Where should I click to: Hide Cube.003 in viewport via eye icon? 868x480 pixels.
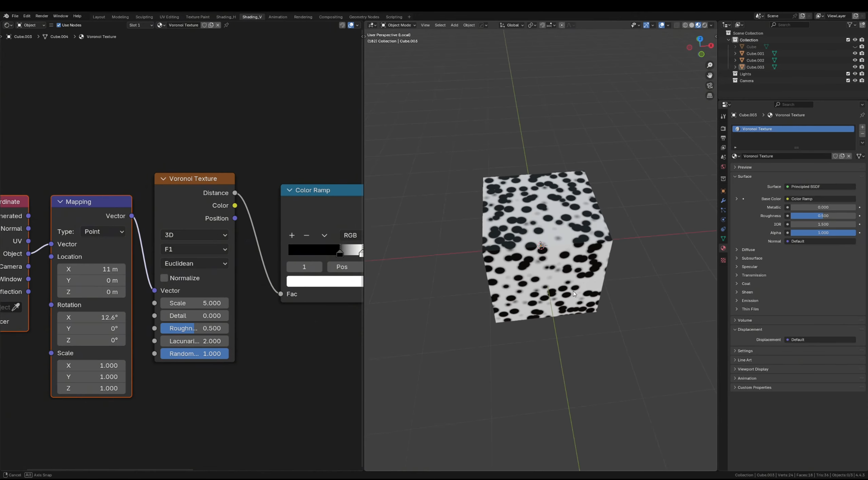855,67
